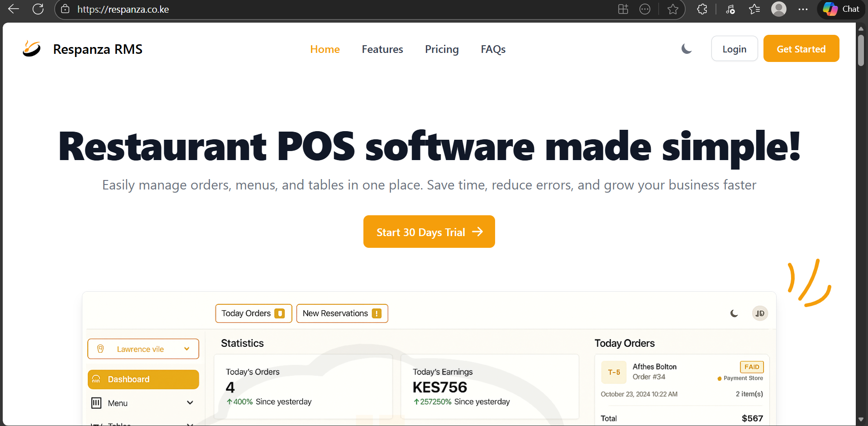Open the Pricing nav item
This screenshot has height=426, width=868.
(442, 49)
